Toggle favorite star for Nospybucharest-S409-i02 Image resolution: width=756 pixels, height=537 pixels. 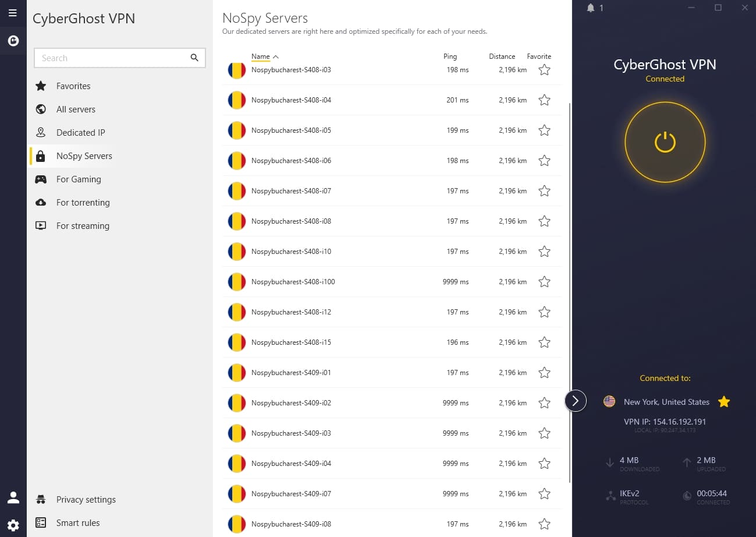pos(544,403)
